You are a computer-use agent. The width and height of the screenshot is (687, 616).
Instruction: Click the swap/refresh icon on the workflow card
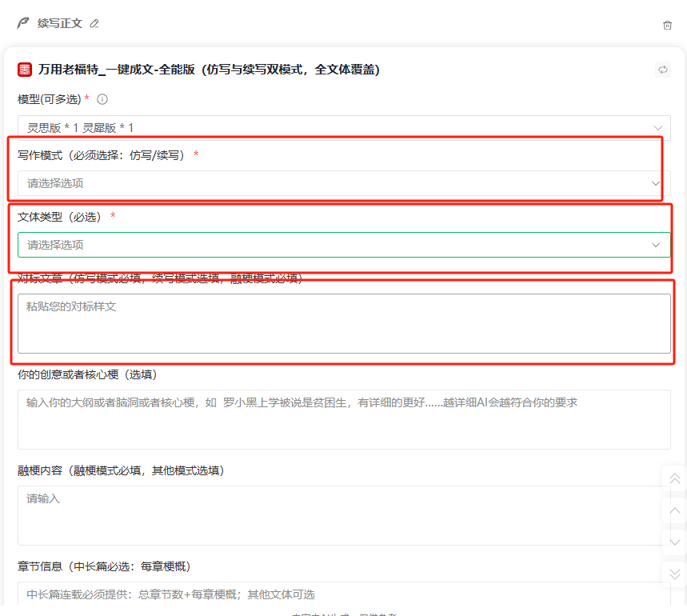[663, 70]
